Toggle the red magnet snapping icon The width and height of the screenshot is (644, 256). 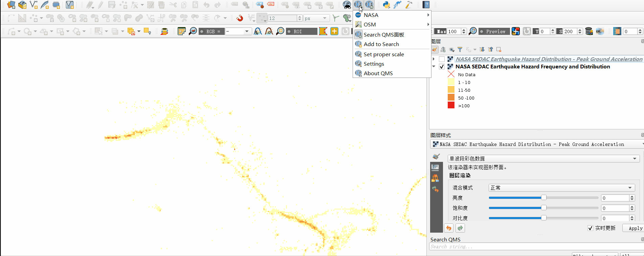[240, 18]
